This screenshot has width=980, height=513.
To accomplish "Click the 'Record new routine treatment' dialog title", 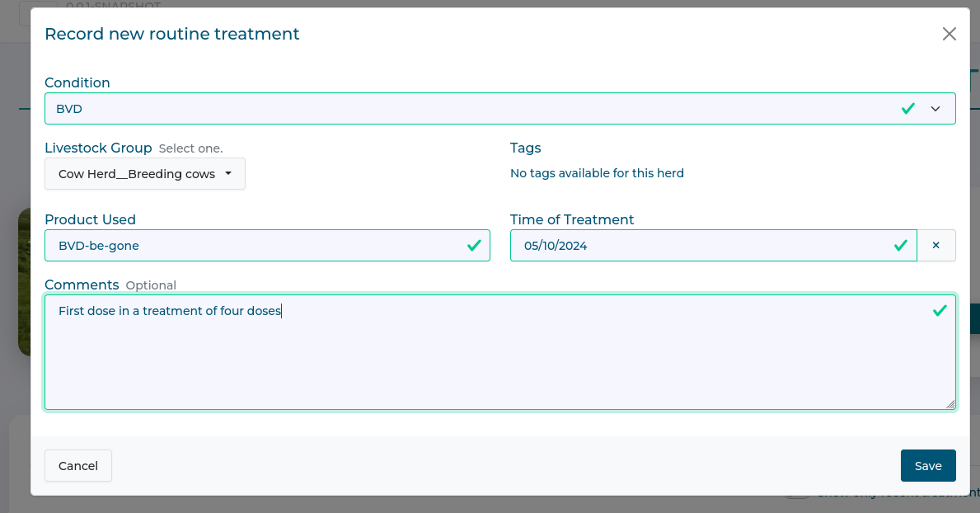I will (x=171, y=34).
